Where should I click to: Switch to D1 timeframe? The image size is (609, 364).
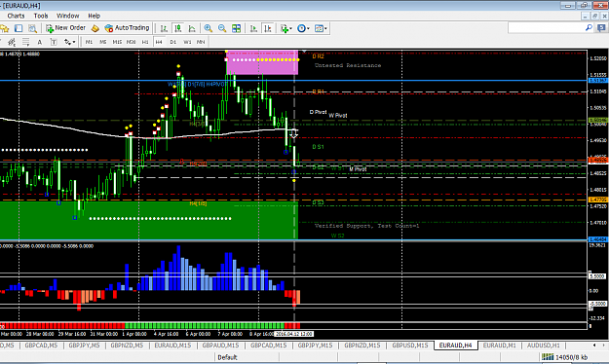[x=172, y=42]
